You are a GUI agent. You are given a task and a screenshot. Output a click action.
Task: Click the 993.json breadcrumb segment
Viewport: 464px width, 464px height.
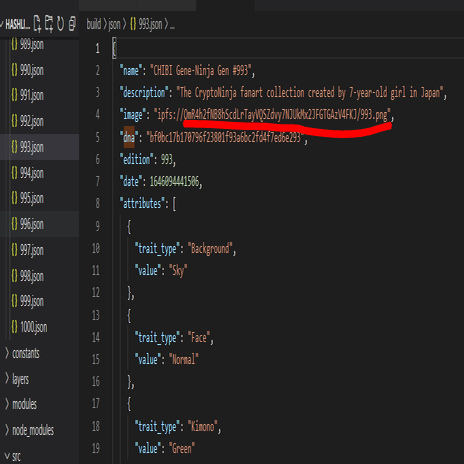150,24
